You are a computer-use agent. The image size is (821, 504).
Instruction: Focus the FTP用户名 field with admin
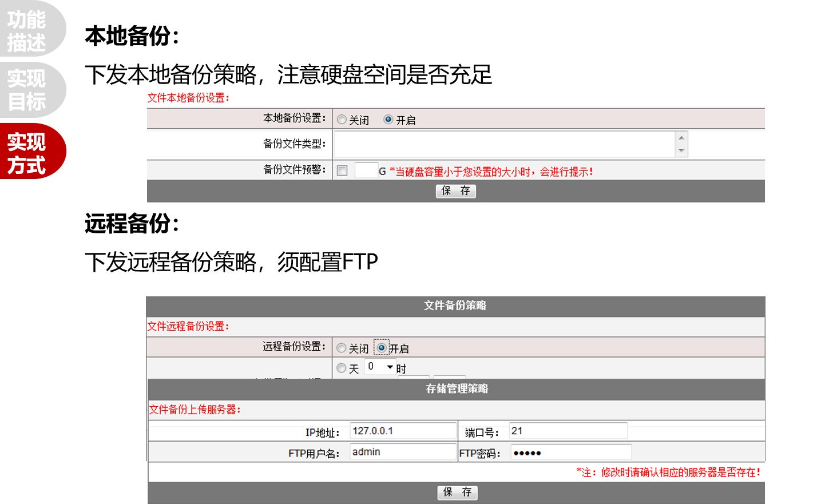click(403, 452)
